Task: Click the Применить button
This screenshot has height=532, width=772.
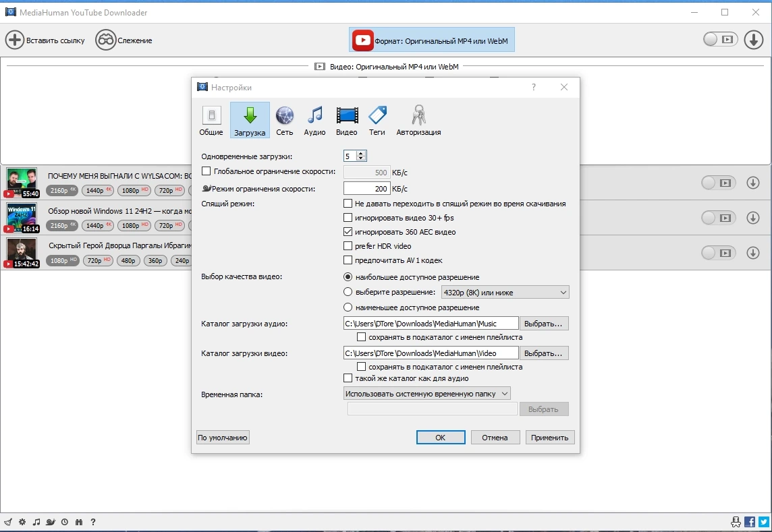Action: [549, 438]
